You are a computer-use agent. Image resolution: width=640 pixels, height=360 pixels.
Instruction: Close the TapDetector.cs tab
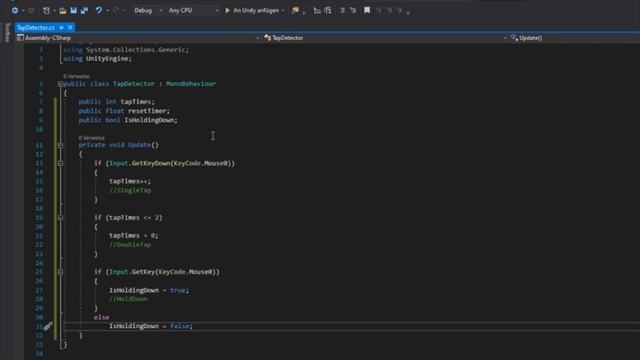pos(70,27)
